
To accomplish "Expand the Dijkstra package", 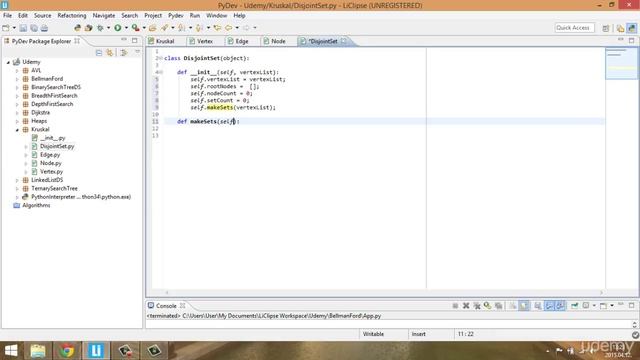I will coord(17,113).
